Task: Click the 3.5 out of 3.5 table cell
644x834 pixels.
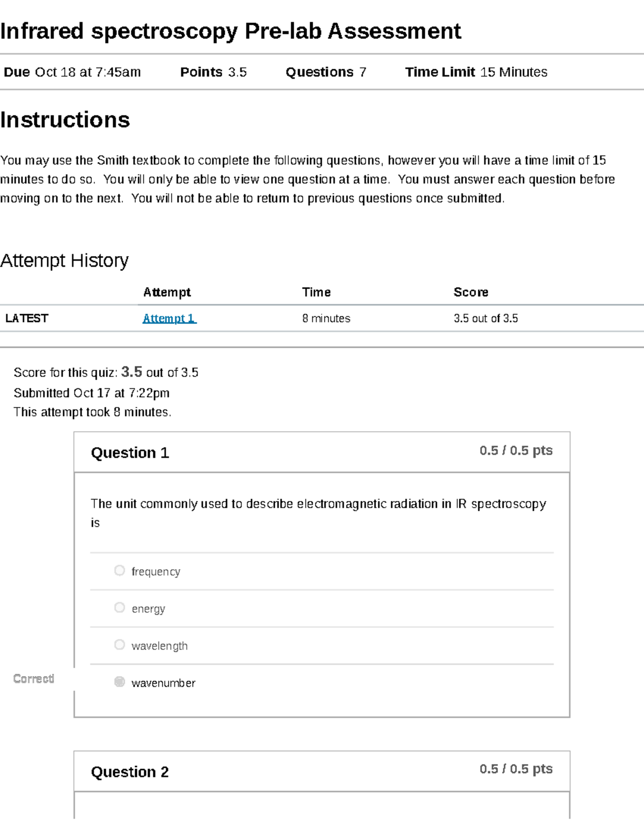Action: (486, 318)
